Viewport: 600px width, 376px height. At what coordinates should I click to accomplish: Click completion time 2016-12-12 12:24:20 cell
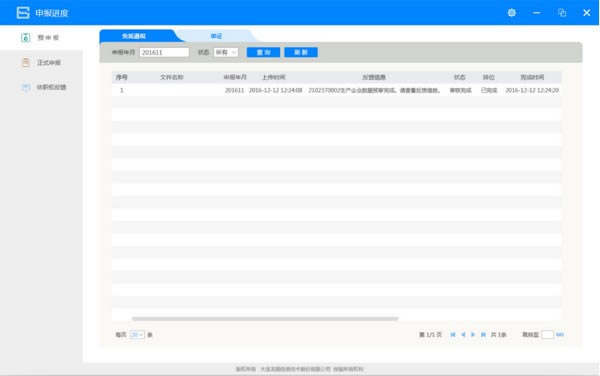click(x=532, y=90)
